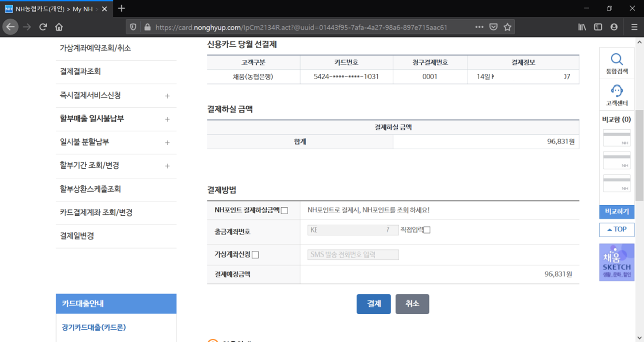The image size is (644, 342).
Task: Click the 비교함 (0) label
Action: coord(617,120)
